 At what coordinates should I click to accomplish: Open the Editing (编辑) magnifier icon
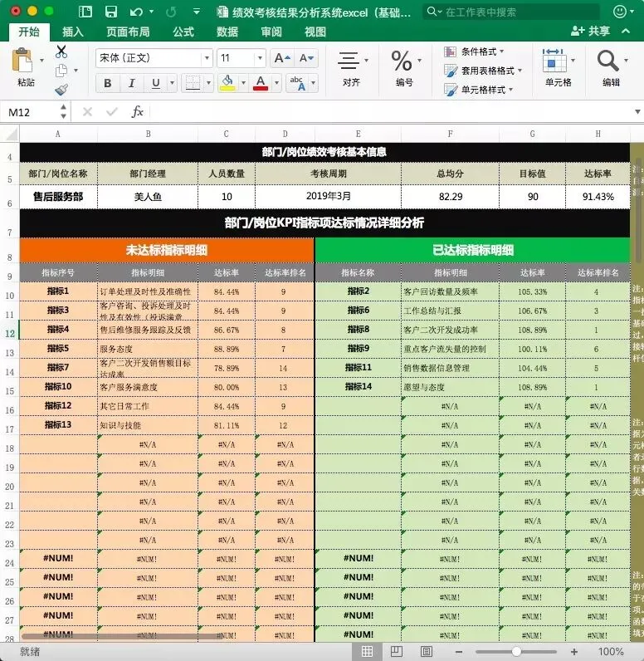[x=607, y=61]
